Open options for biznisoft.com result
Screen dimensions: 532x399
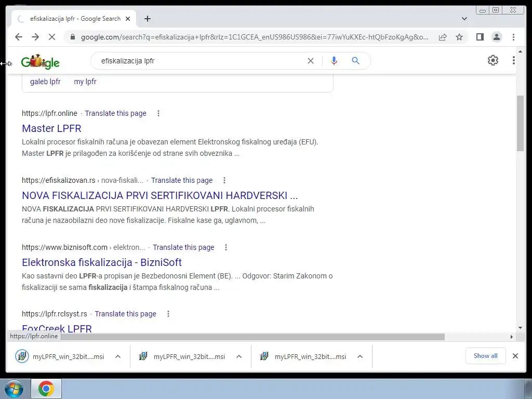[x=226, y=247]
